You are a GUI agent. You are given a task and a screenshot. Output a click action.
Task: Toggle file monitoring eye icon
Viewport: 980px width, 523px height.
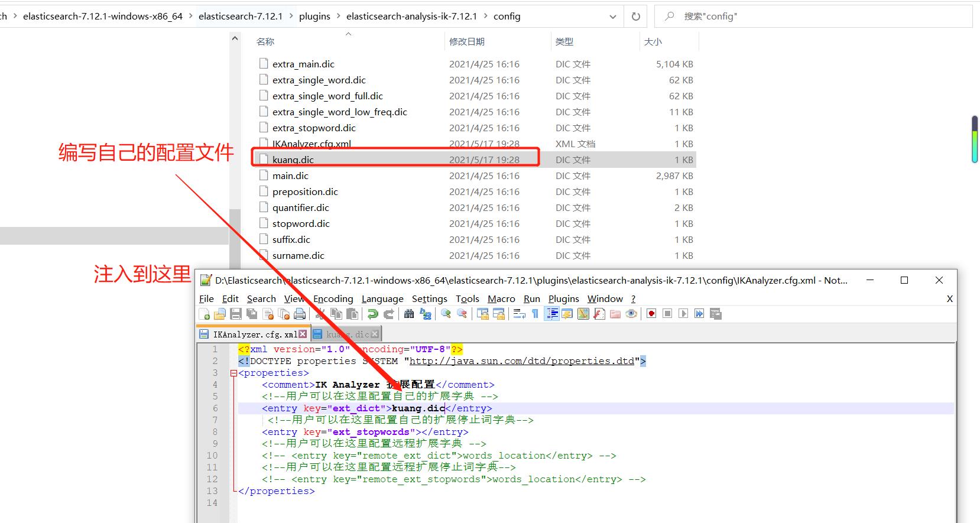coord(631,314)
